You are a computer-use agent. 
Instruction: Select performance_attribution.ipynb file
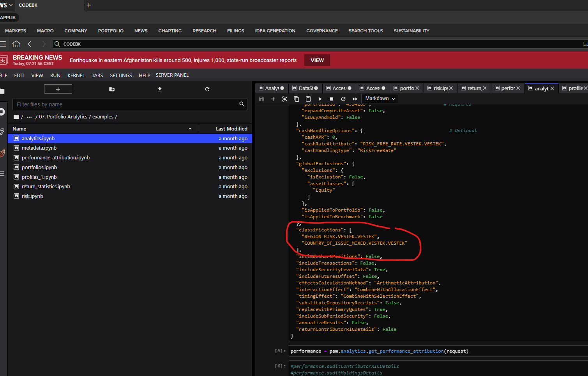tap(130, 158)
